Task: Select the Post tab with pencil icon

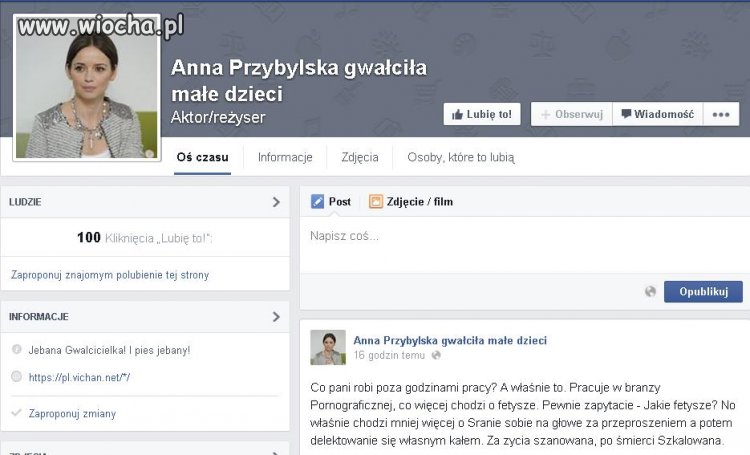Action: point(331,202)
